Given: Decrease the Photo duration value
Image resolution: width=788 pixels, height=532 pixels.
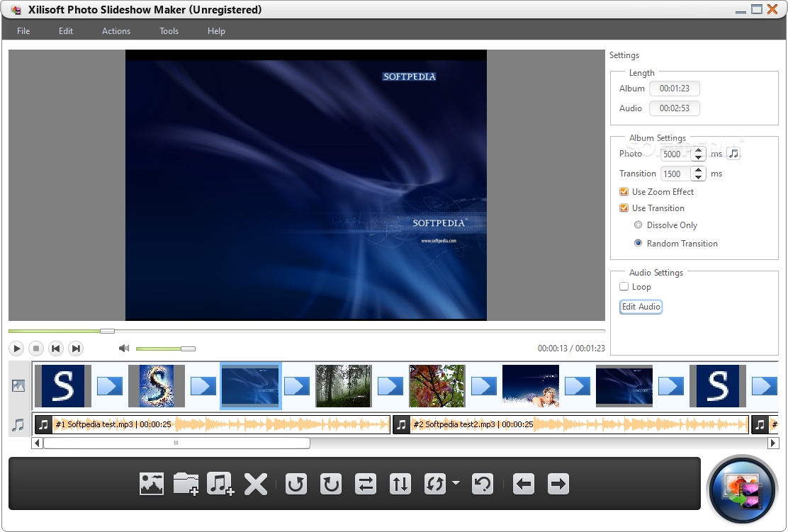Looking at the screenshot, I should 699,157.
